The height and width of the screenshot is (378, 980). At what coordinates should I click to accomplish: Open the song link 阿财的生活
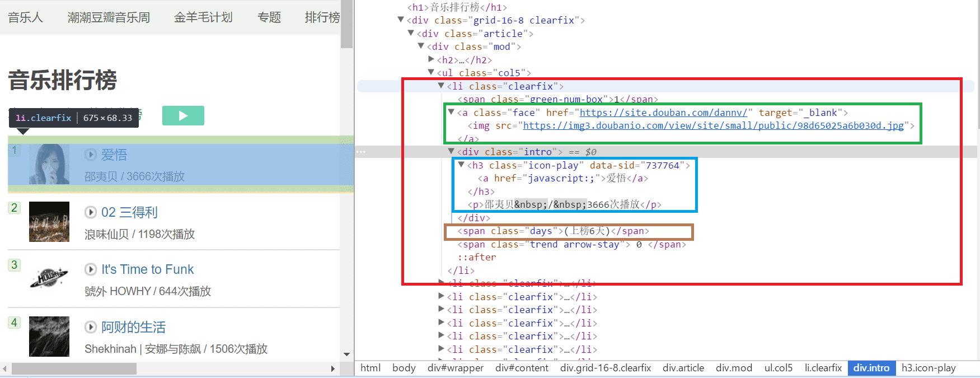click(133, 327)
